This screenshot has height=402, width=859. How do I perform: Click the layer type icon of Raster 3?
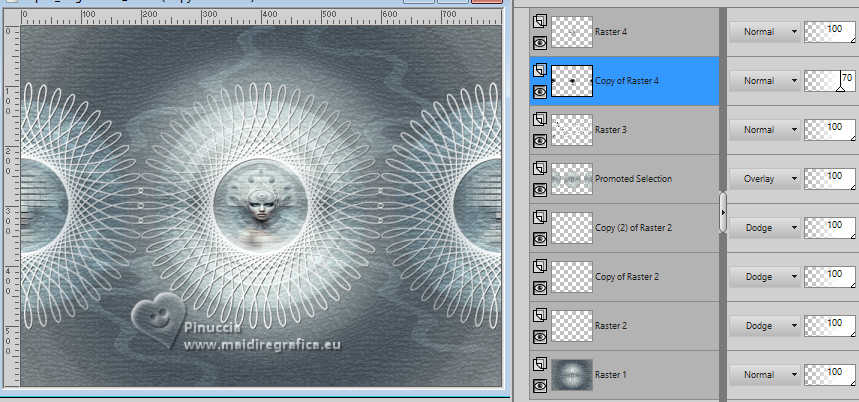pos(540,119)
